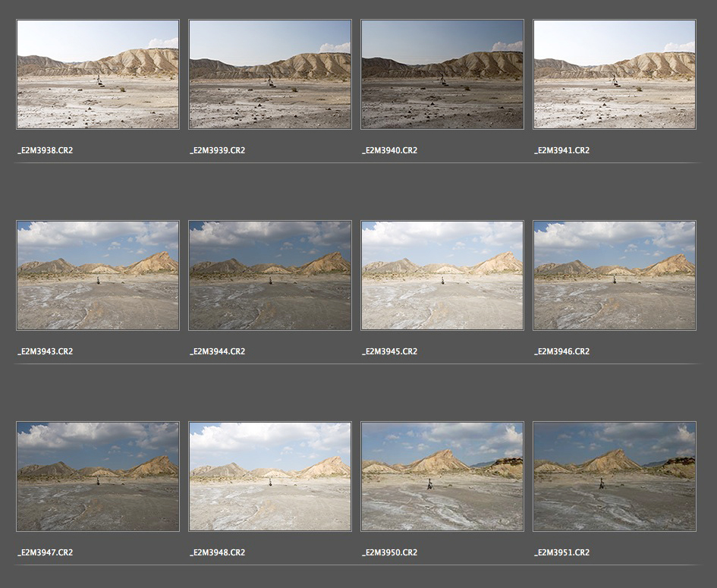
Task: Select thumbnail of _E2M3947.CR2
Action: (98, 476)
